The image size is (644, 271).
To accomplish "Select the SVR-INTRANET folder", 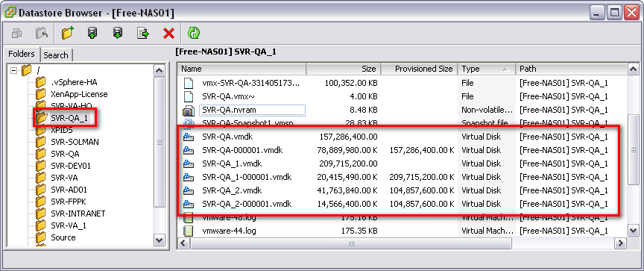I will point(78,214).
